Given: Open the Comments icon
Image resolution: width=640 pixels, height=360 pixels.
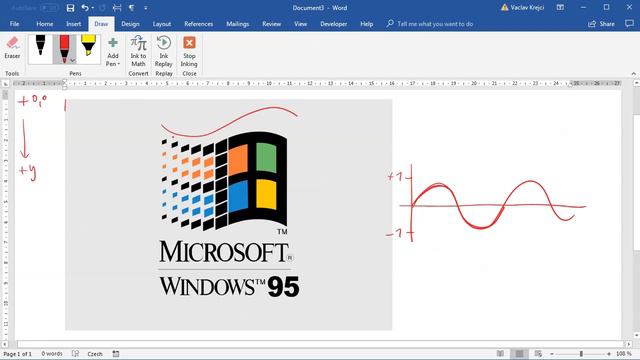Looking at the screenshot, I should pos(629,24).
